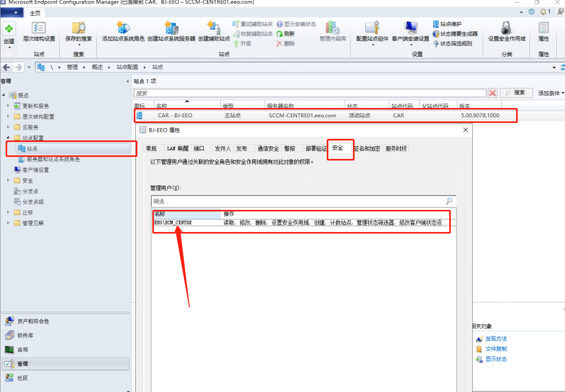
Task: Click Status Filter Rules (状态筛选规则)
Action: (453, 44)
